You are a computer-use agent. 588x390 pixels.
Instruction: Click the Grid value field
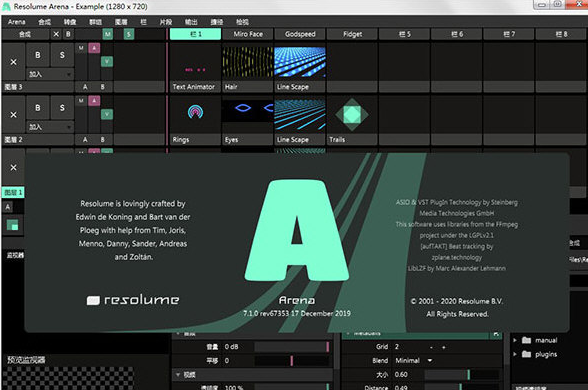[409, 347]
